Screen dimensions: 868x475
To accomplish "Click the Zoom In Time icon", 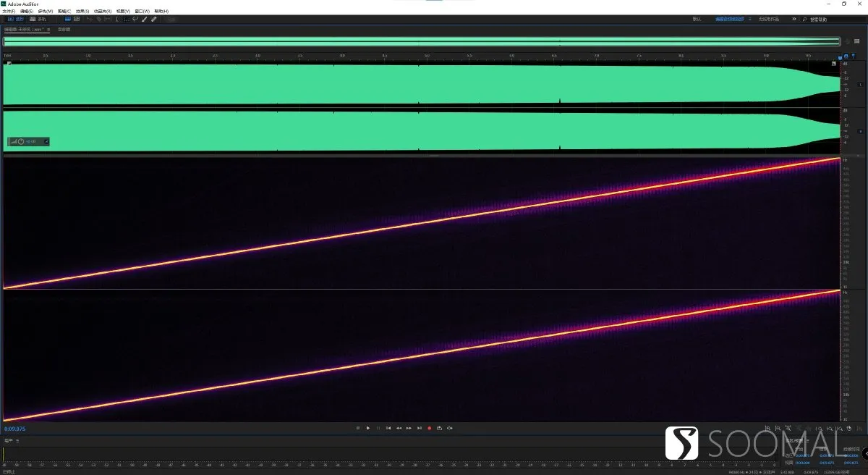I will pyautogui.click(x=788, y=428).
